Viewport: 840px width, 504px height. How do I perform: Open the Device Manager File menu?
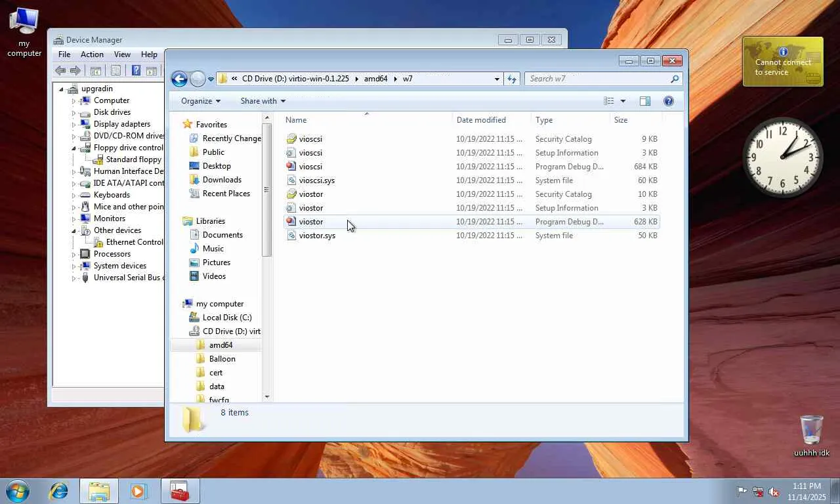click(x=64, y=54)
